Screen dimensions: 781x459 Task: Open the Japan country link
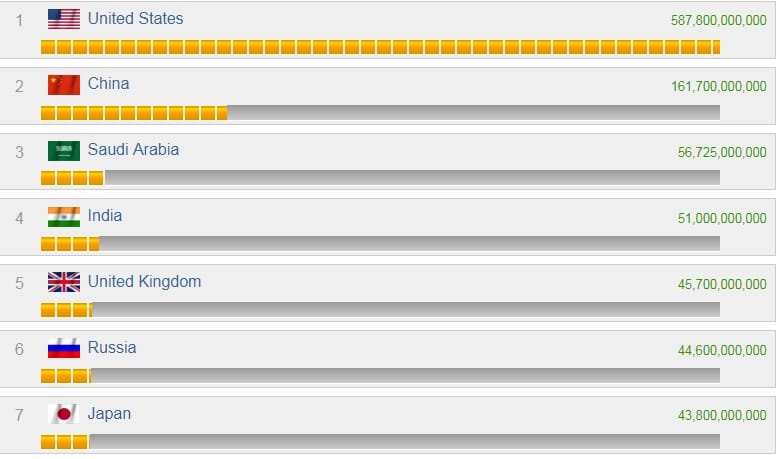pyautogui.click(x=109, y=414)
